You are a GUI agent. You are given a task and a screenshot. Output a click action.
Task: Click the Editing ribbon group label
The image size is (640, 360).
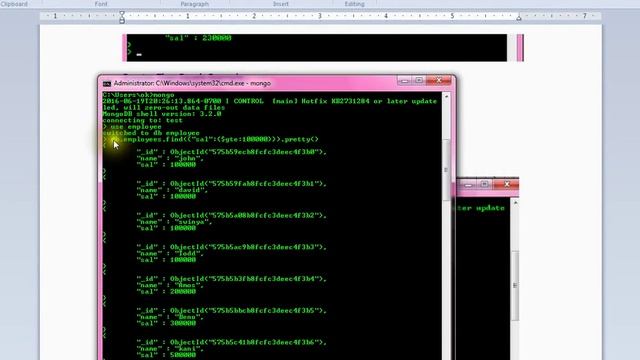[354, 4]
